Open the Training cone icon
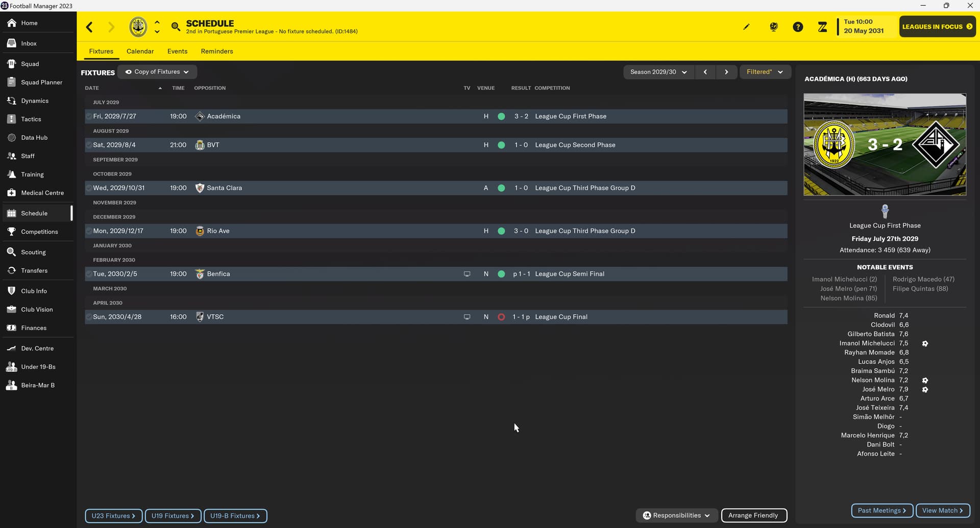This screenshot has width=980, height=528. click(12, 174)
